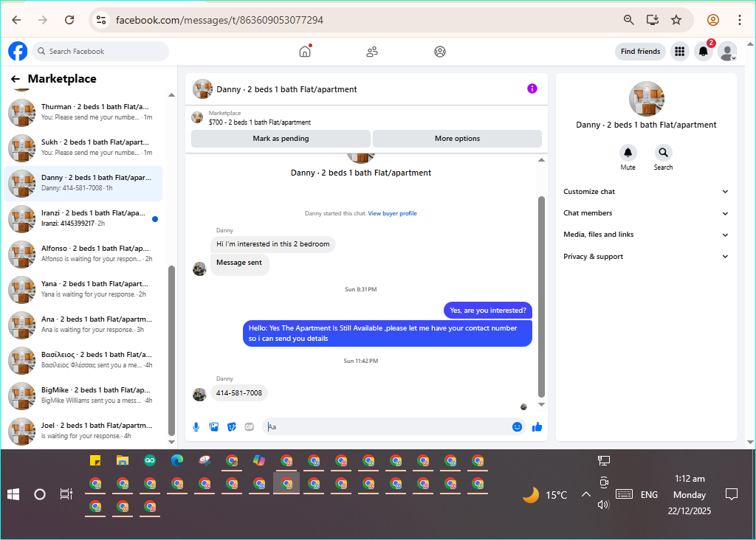Viewport: 756px width, 540px height.
Task: Open Sukh conversation in list
Action: coord(83,148)
